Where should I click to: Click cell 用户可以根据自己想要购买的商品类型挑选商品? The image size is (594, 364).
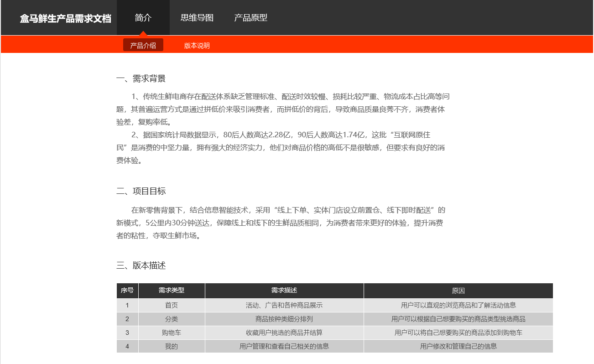[x=459, y=319]
